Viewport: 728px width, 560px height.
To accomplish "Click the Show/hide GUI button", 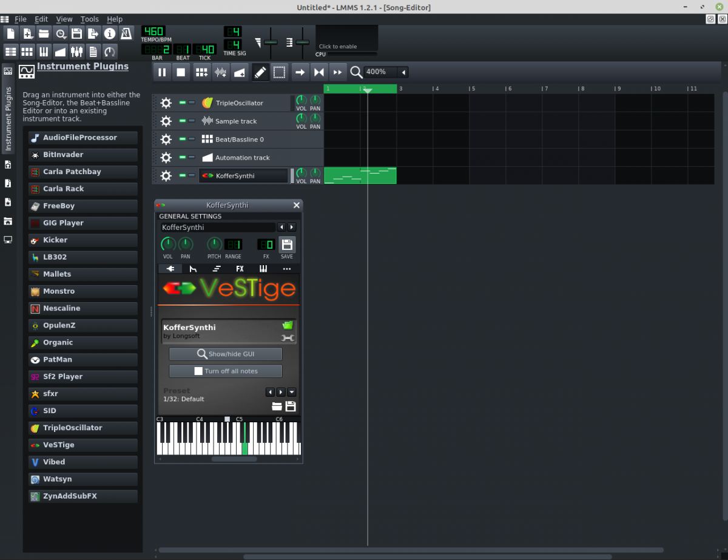I will pos(226,354).
